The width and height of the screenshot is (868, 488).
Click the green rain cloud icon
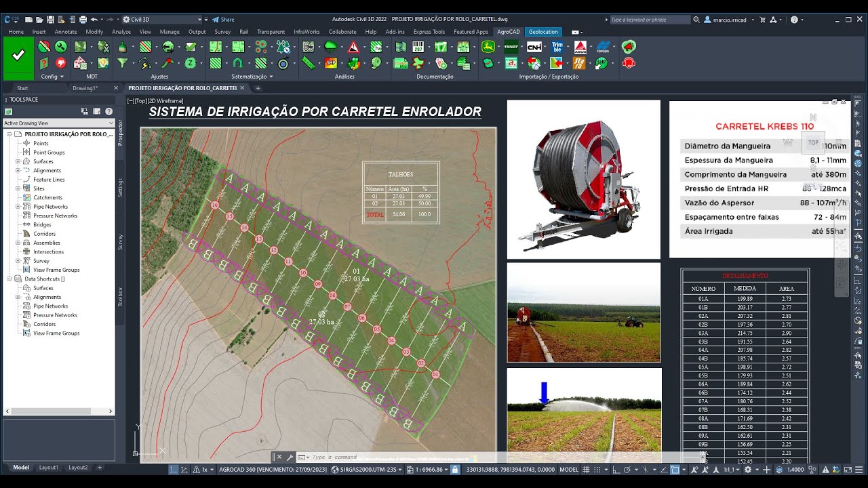coord(331,47)
